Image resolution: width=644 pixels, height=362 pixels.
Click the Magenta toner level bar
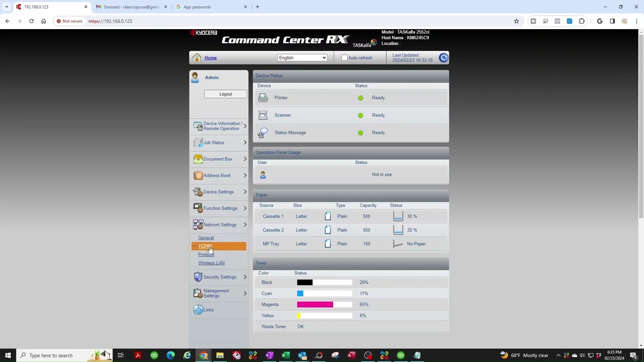point(325,305)
